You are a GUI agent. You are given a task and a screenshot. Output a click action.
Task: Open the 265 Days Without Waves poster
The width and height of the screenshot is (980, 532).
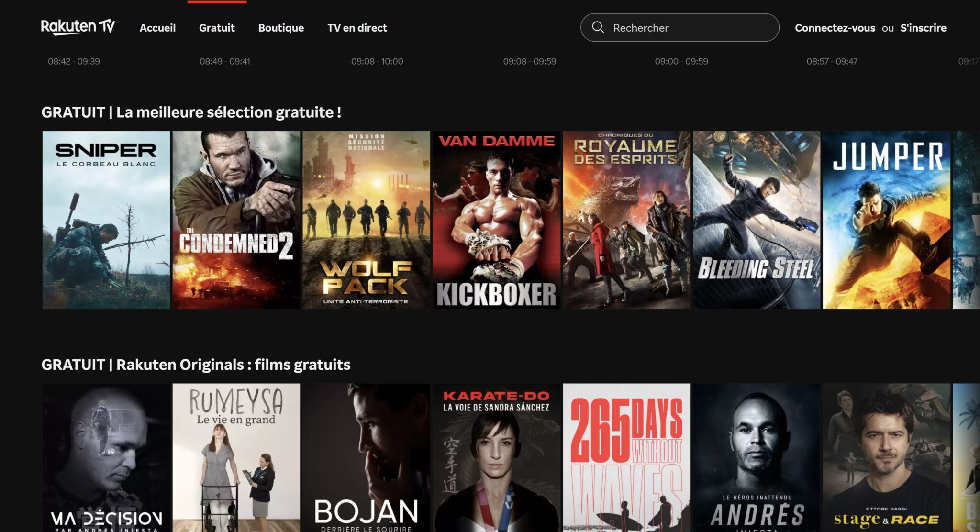click(x=627, y=457)
